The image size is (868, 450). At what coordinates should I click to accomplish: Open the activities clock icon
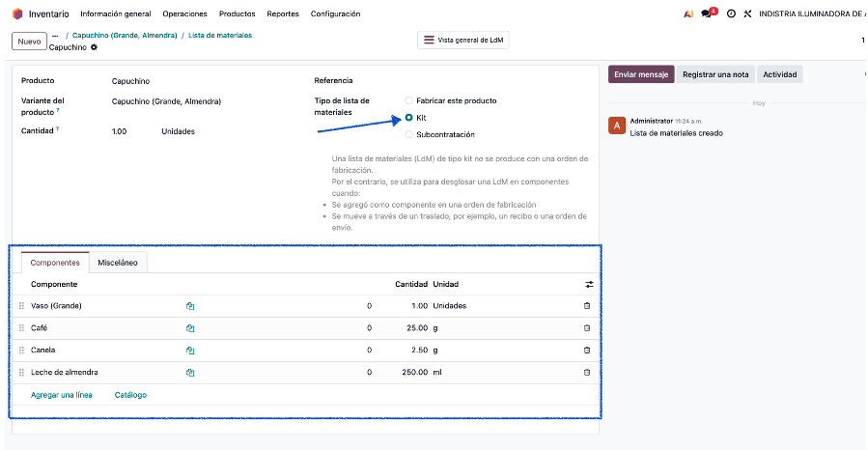pos(731,14)
